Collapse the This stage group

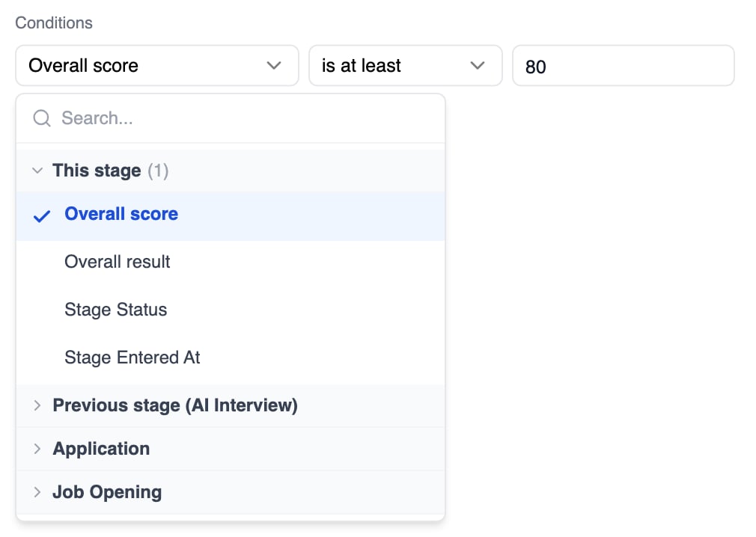coord(231,171)
